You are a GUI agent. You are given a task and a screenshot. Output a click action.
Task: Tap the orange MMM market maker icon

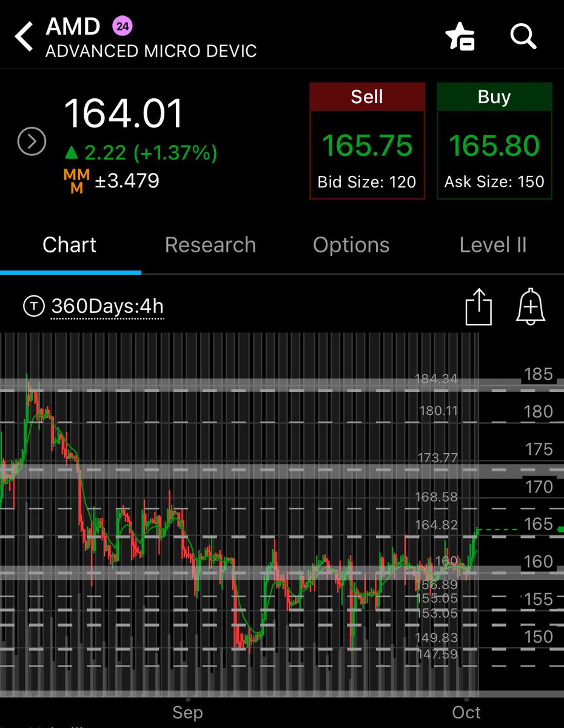76,181
